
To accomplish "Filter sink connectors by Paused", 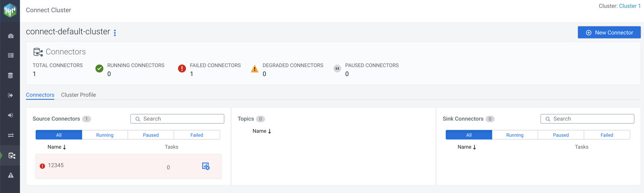I will 561,135.
